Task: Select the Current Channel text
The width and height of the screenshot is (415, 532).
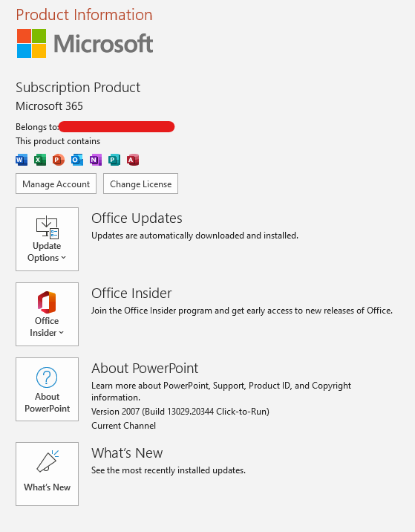Action: pyautogui.click(x=124, y=426)
